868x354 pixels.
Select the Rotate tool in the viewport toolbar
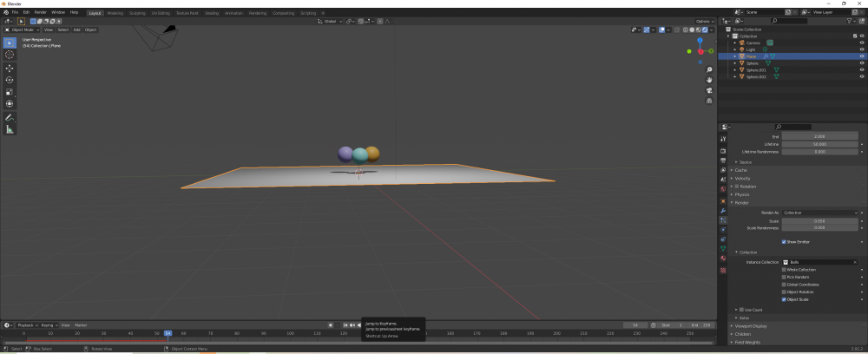(x=10, y=79)
